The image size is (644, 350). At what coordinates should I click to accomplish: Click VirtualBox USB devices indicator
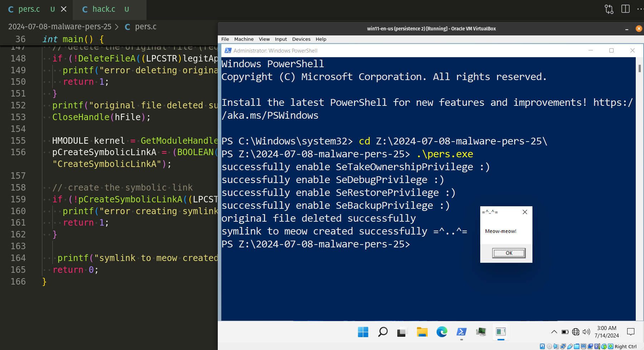(570, 346)
